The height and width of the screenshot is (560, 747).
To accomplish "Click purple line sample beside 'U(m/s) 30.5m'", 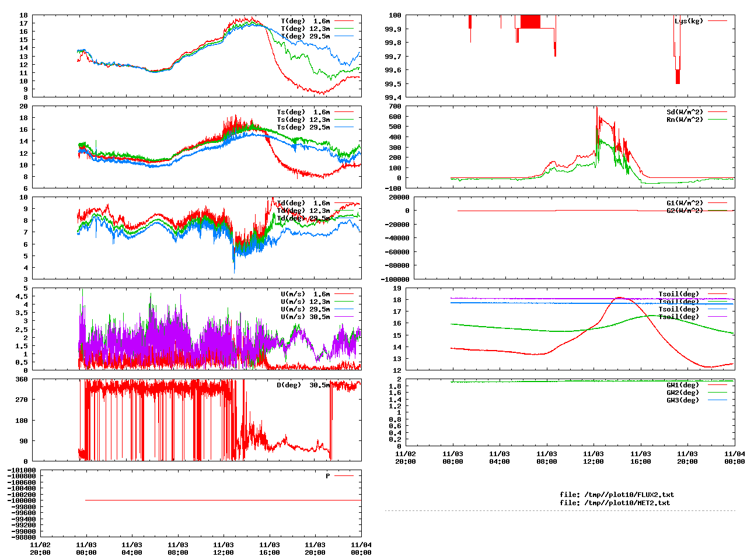I will 344,317.
